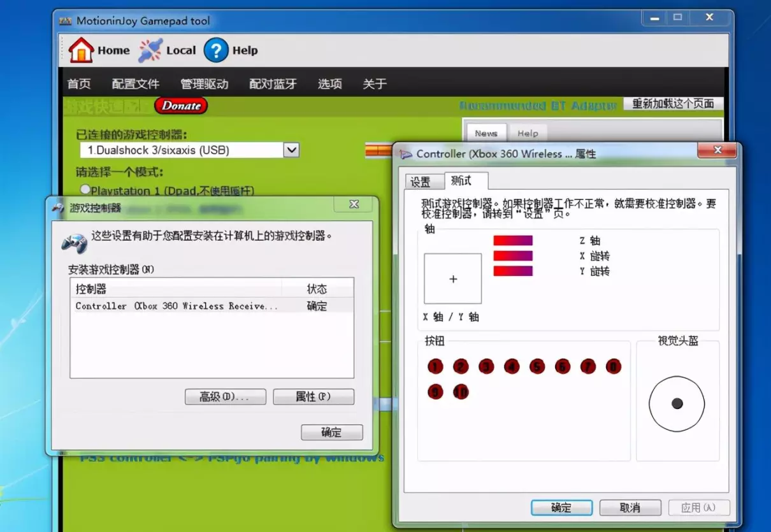Click button indicator 2 in test tab
This screenshot has height=532, width=771.
[461, 366]
